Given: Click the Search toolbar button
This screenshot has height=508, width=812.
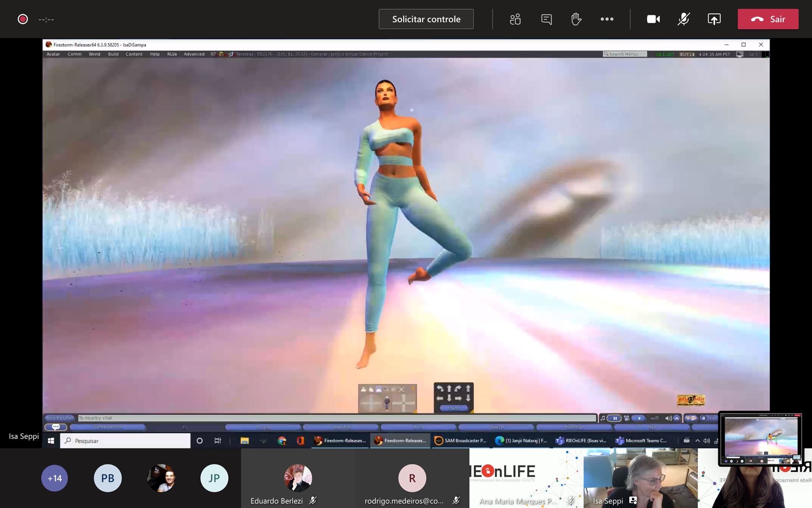Looking at the screenshot, I should [496, 427].
